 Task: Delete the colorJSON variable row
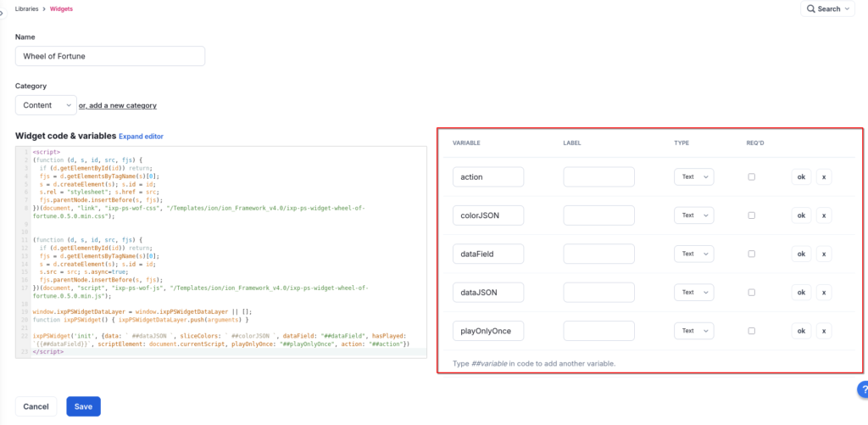(823, 215)
